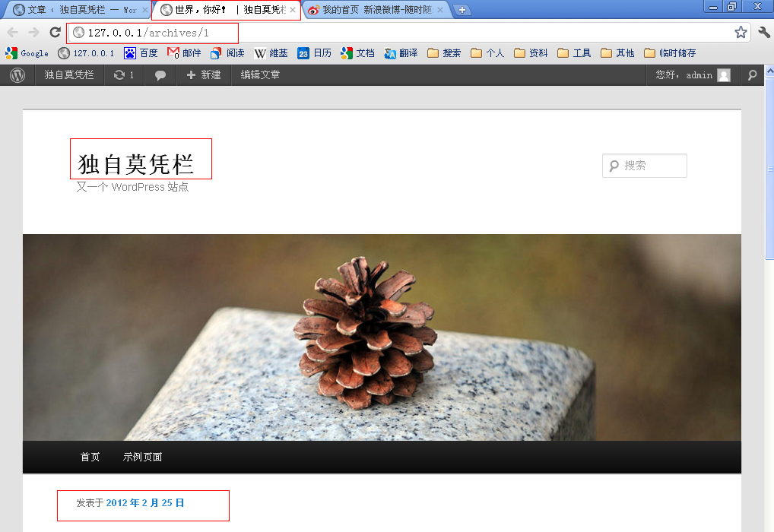Close the 世界，你好！ tab
Screen dimensions: 774x532
[293, 10]
